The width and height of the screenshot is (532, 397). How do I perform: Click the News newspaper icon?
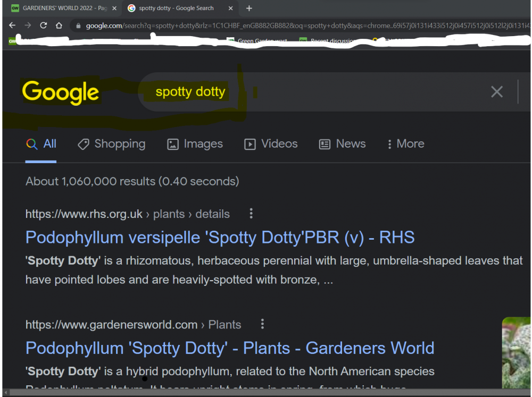click(x=325, y=144)
